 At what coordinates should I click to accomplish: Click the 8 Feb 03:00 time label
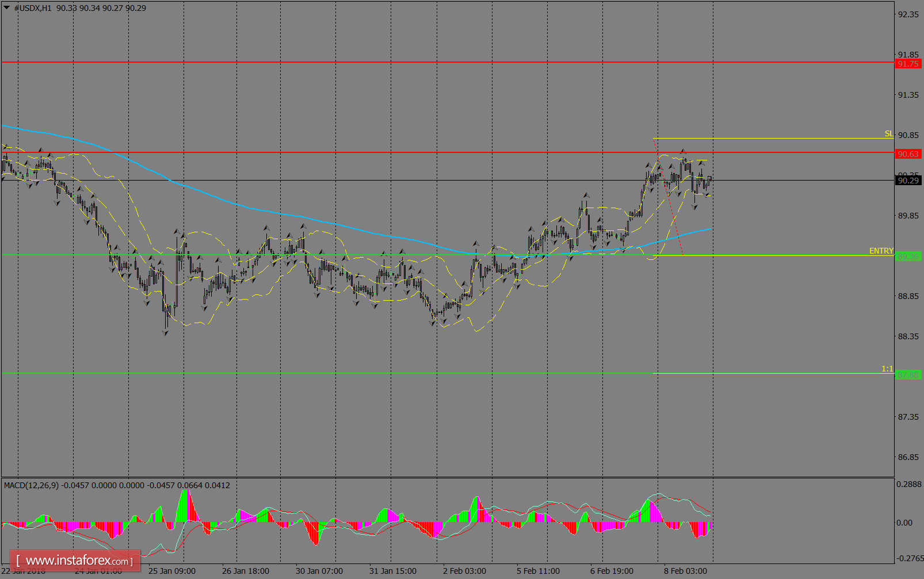coord(685,571)
